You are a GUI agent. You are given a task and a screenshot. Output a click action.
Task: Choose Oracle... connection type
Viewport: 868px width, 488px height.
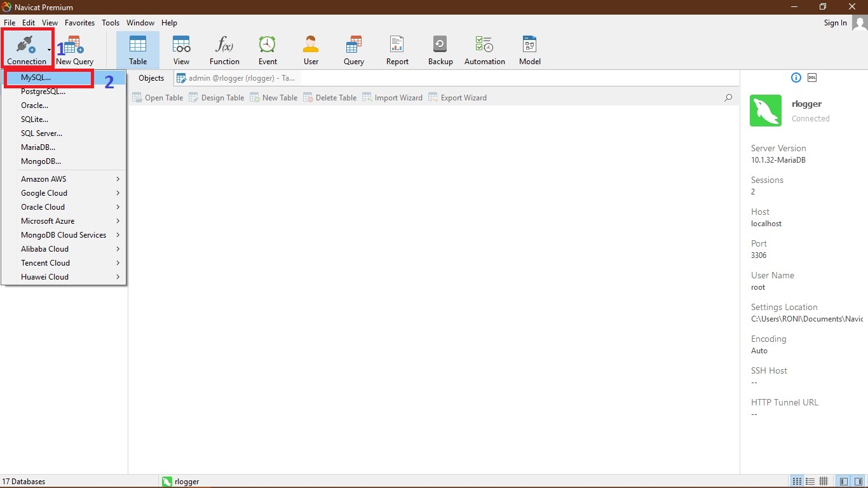(64, 105)
